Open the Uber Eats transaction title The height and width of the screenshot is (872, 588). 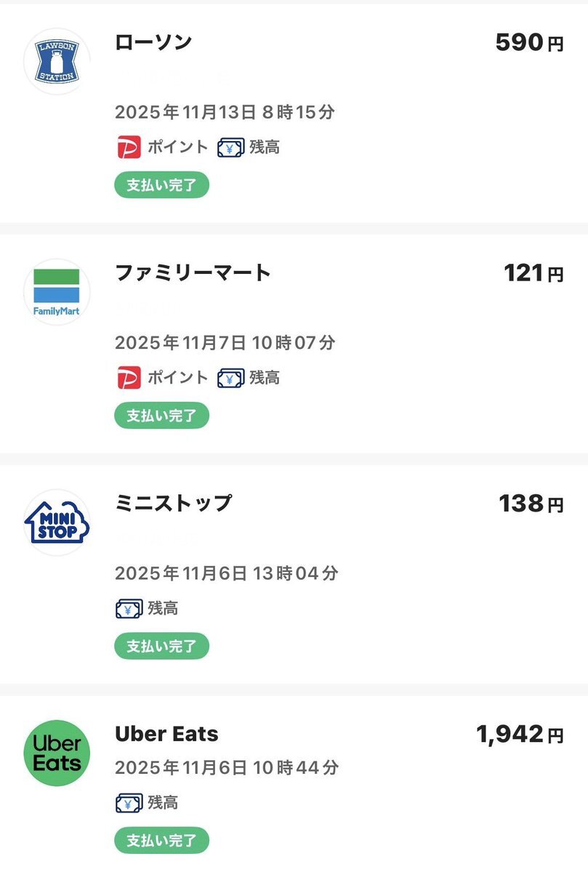point(166,734)
